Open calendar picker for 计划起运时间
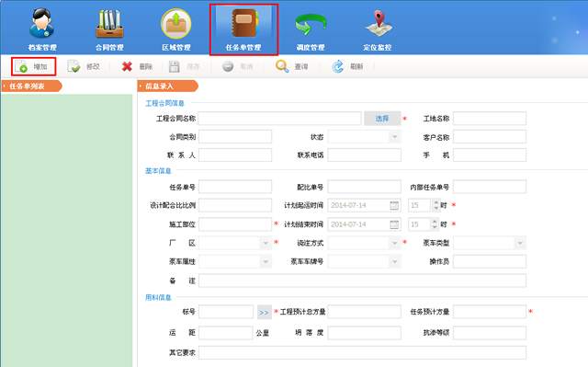Viewport: 588px width, 367px height. point(394,205)
